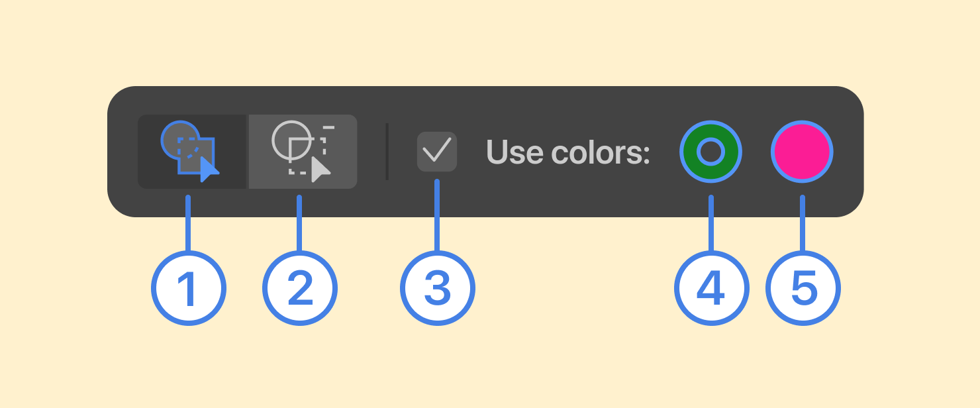Viewport: 980px width, 408px height.
Task: Click the gray arrow cursor in second icon
Action: point(320,170)
